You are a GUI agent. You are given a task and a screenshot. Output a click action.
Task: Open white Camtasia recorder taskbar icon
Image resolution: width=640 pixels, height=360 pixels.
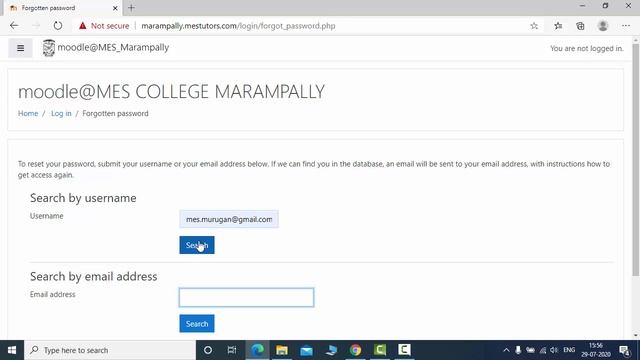click(x=404, y=350)
